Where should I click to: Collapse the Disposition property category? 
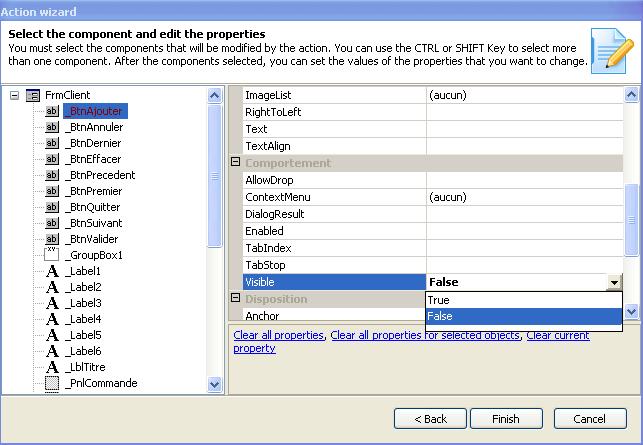[x=236, y=298]
